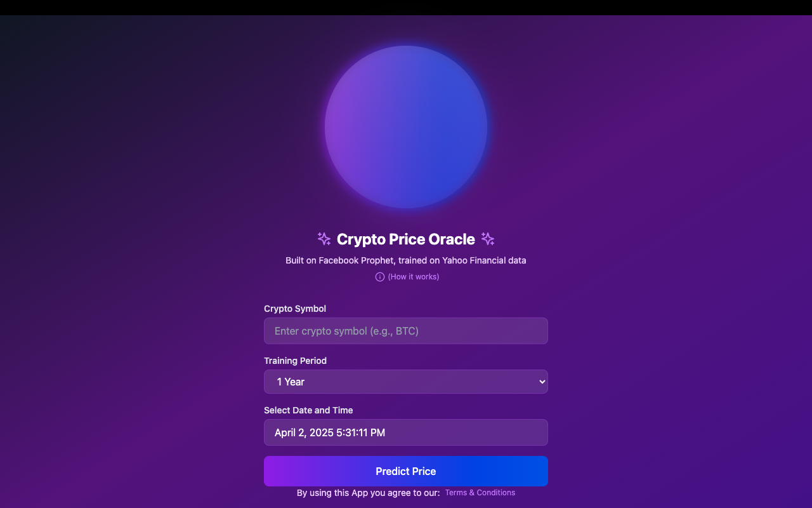Click the 'By using this App' agreement text
This screenshot has width=812, height=508.
(368, 493)
